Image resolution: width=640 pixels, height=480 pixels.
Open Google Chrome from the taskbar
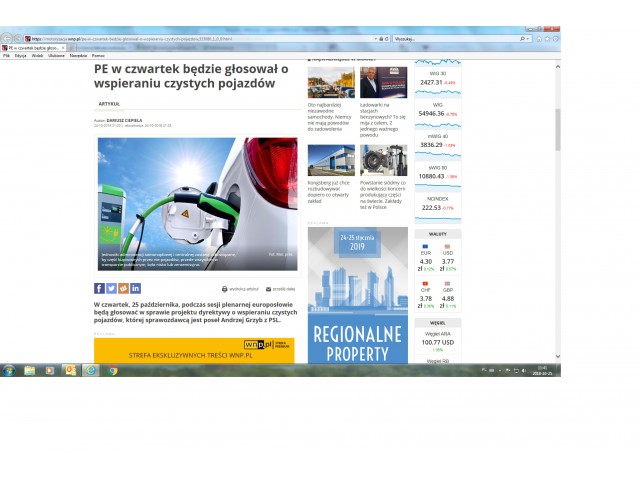pos(112,370)
